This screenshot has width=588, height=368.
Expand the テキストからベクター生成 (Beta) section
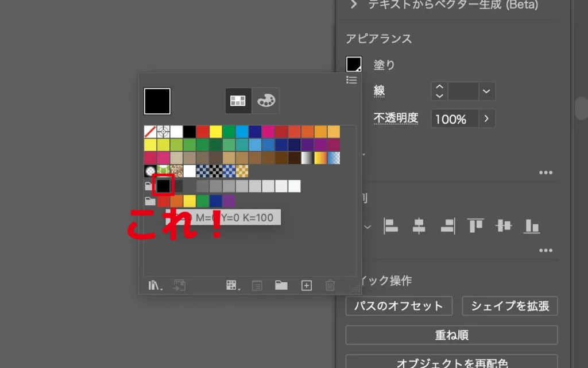(x=354, y=5)
